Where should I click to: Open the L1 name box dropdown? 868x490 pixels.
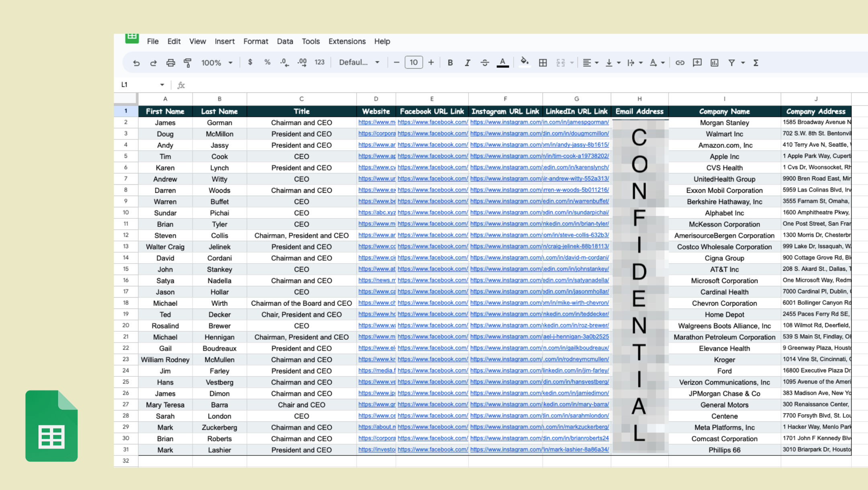(162, 85)
